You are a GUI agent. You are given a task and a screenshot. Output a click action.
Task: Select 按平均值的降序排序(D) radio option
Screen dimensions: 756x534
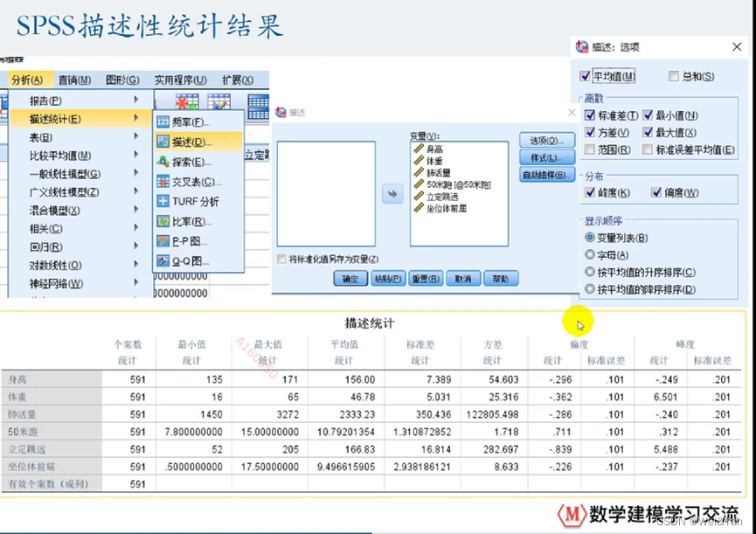[x=590, y=289]
